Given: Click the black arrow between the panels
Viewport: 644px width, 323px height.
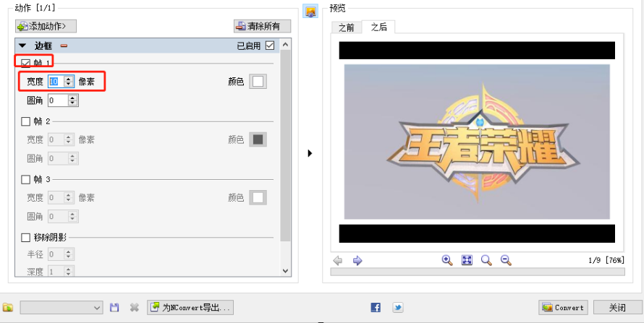Looking at the screenshot, I should pyautogui.click(x=310, y=153).
